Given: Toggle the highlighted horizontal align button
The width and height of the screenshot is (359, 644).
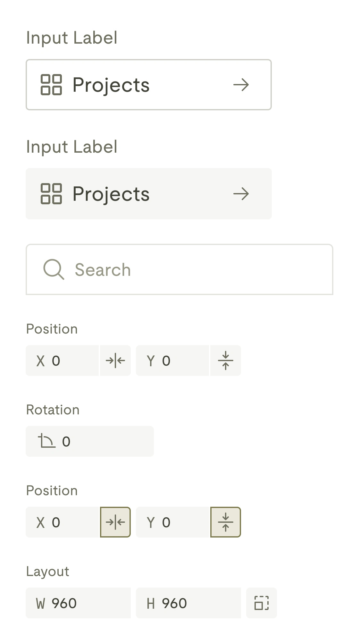Looking at the screenshot, I should (x=115, y=522).
